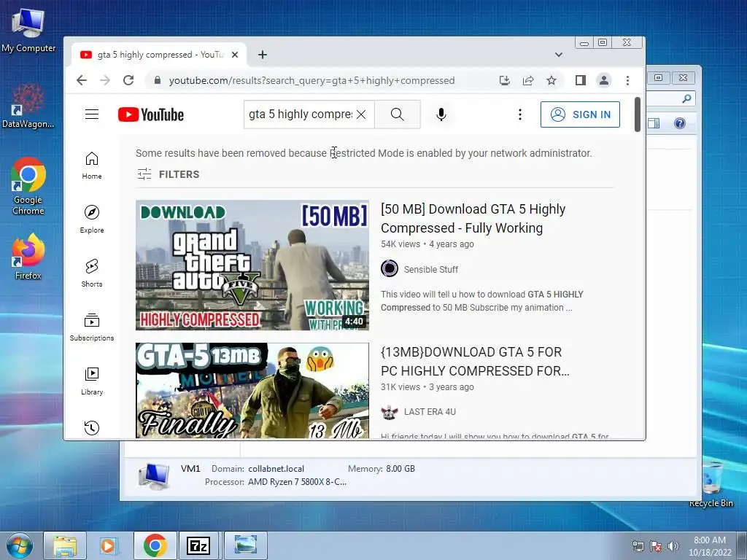Open the GTA-5 13MB video thumbnail

pyautogui.click(x=252, y=390)
